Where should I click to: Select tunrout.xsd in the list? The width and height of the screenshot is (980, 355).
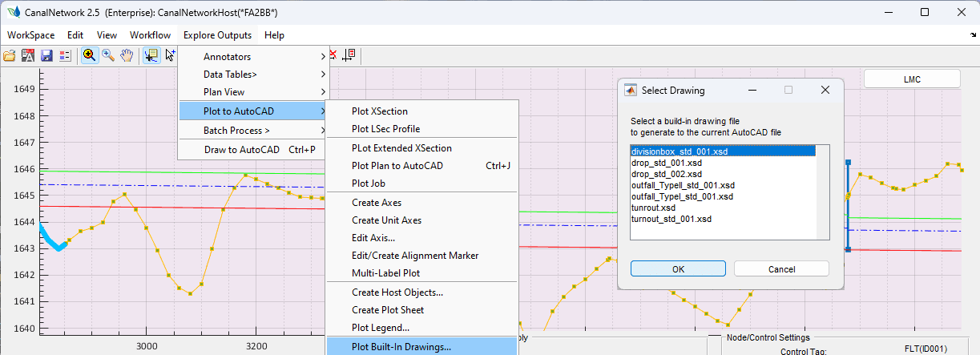[723, 207]
